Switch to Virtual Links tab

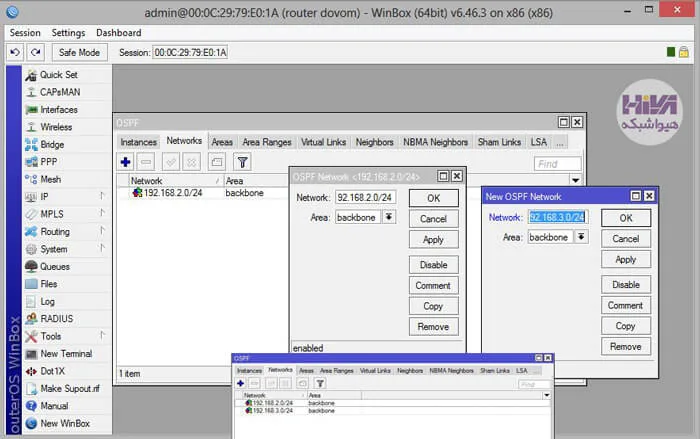[323, 142]
